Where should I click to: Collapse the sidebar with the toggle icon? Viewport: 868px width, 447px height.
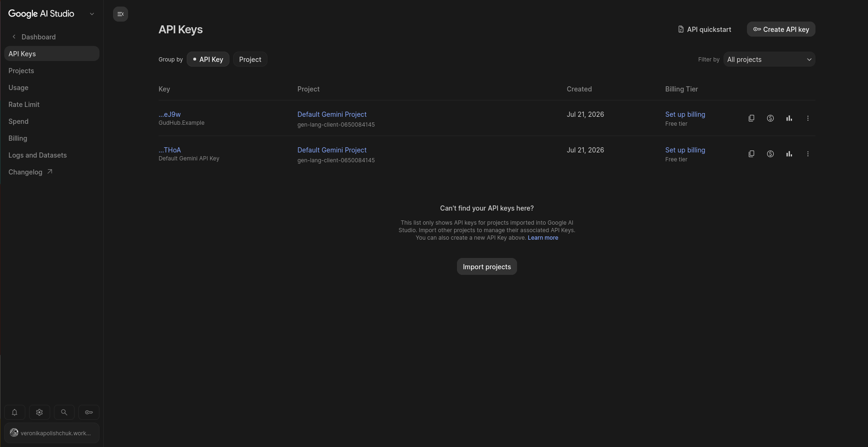(x=121, y=14)
